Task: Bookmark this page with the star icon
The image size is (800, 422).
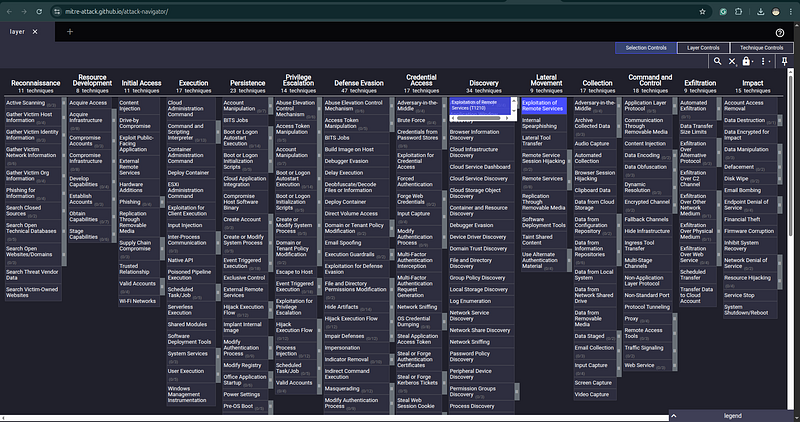Action: [702, 11]
